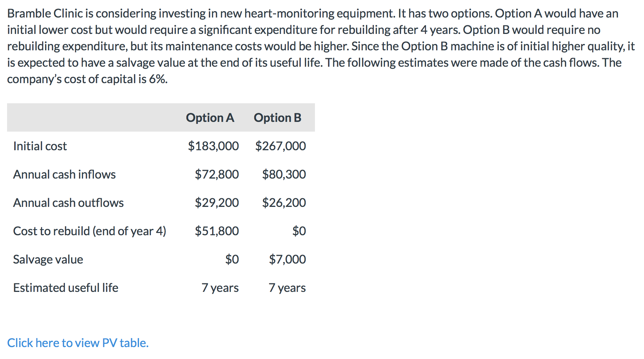The width and height of the screenshot is (644, 359).
Task: Click the Option A column header
Action: 210,118
